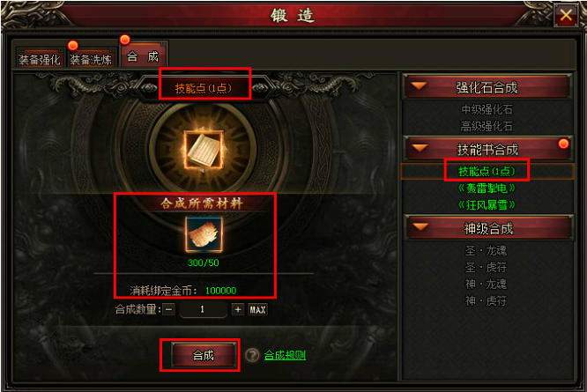Screen dimensions: 587x392
Task: Click the skill book item icon in center
Action: [x=204, y=151]
